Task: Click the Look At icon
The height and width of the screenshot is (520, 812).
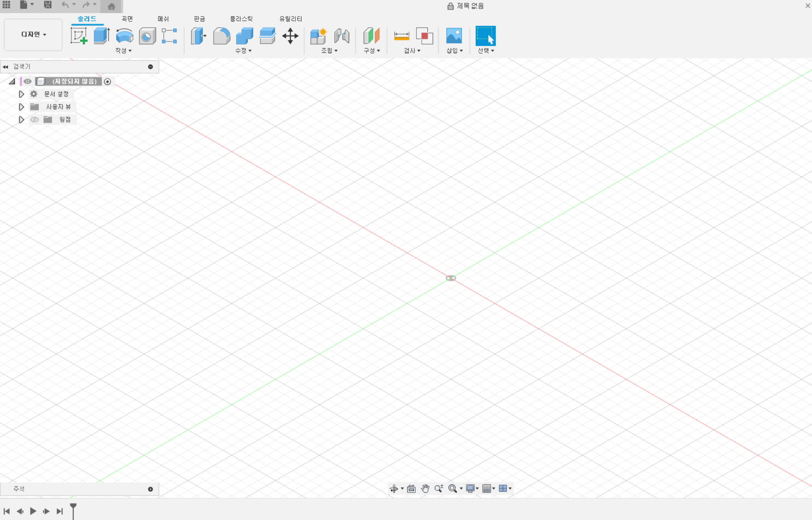Action: (411, 489)
